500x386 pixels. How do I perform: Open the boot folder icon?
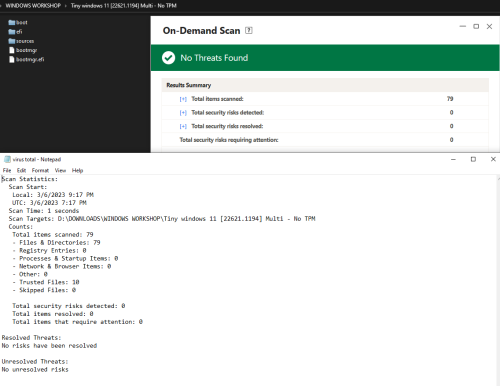coord(12,22)
